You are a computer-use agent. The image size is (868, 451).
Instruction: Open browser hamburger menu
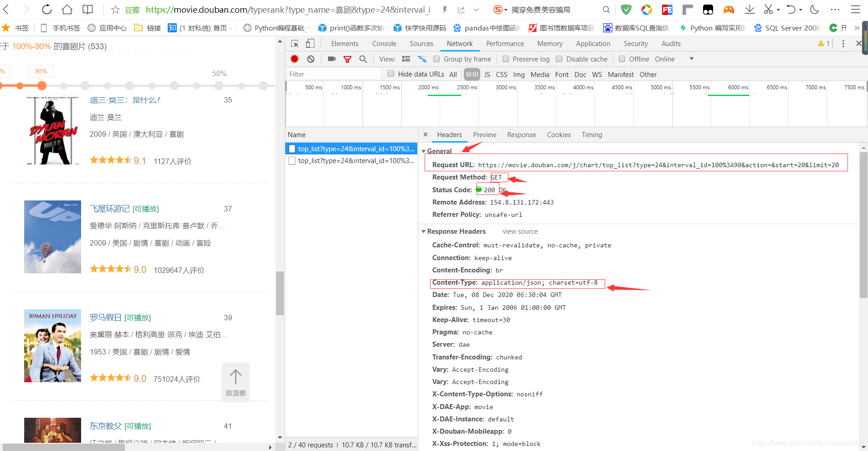pyautogui.click(x=856, y=10)
